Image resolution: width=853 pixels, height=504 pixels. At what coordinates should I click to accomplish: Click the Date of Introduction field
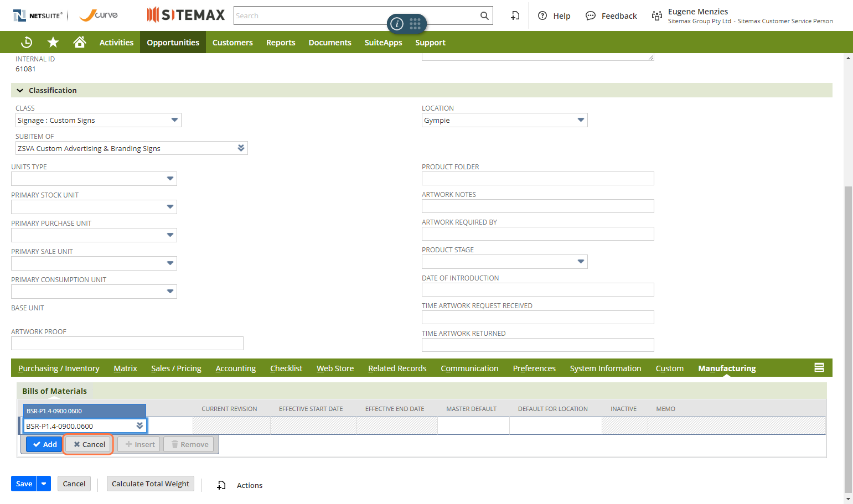point(538,289)
